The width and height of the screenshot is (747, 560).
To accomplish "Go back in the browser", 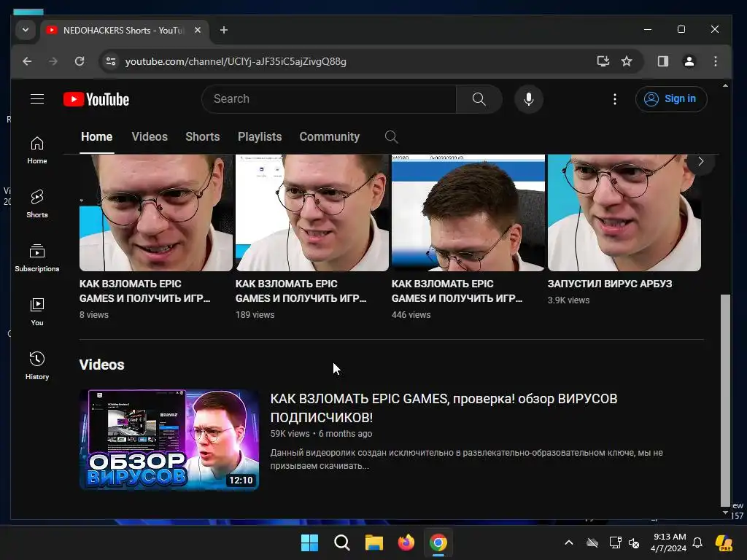I will (x=27, y=61).
